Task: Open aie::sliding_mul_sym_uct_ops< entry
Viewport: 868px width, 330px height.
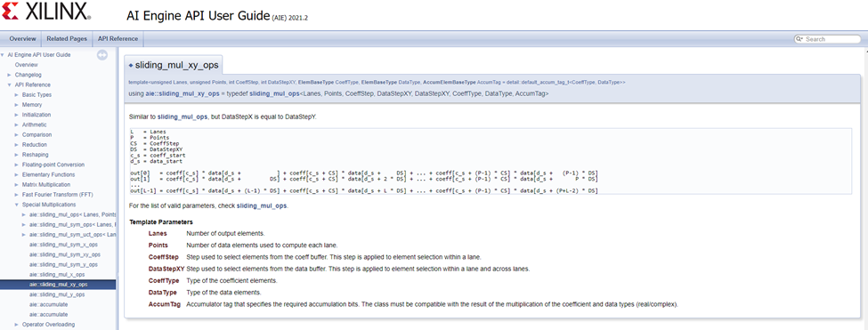Action: pyautogui.click(x=72, y=234)
